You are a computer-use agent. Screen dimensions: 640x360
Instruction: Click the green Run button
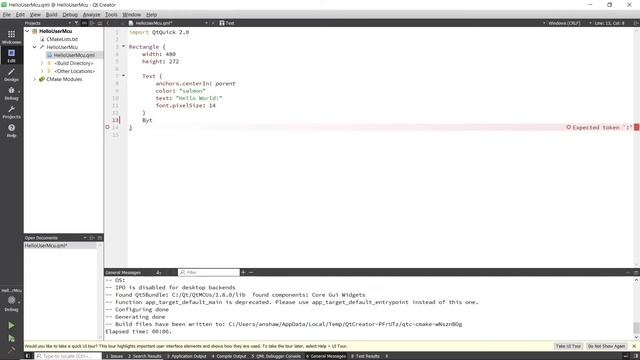click(x=11, y=325)
